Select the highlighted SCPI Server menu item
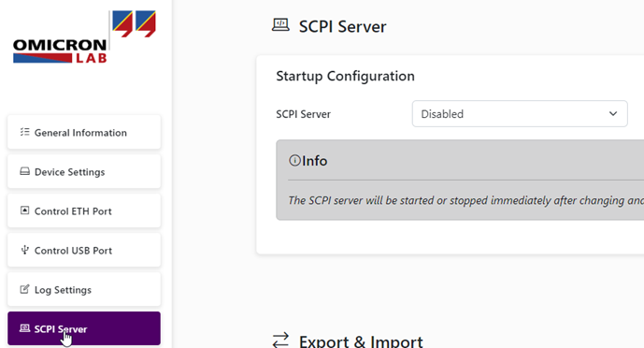644x348 pixels. click(84, 328)
